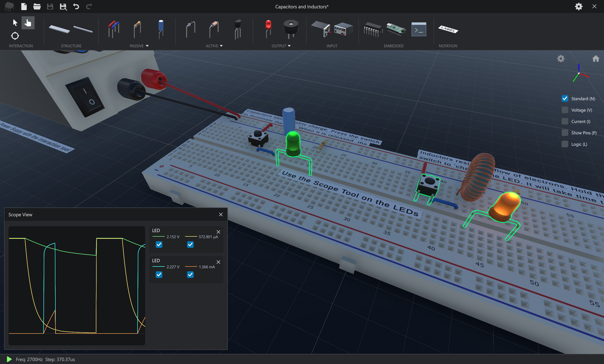This screenshot has height=364, width=604.
Task: Activate the hand interaction tool
Action: point(28,23)
